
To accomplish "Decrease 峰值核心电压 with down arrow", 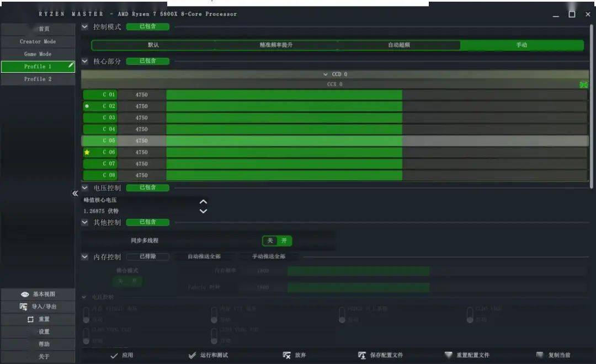I will 203,211.
